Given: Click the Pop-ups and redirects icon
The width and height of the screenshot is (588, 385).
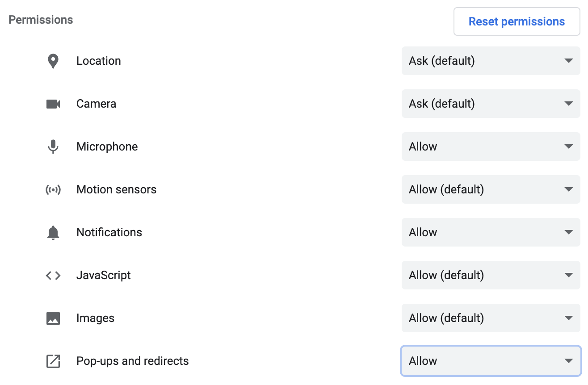Looking at the screenshot, I should click(x=53, y=361).
